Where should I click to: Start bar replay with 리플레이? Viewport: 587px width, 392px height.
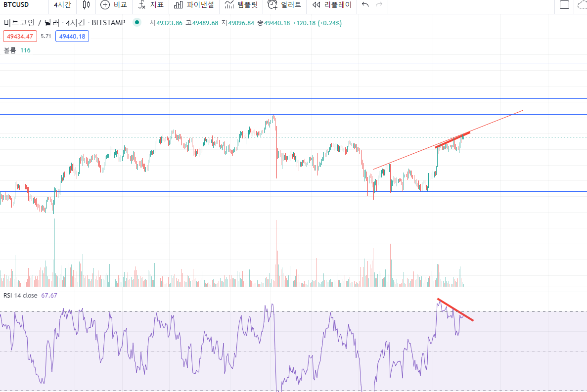tap(332, 5)
